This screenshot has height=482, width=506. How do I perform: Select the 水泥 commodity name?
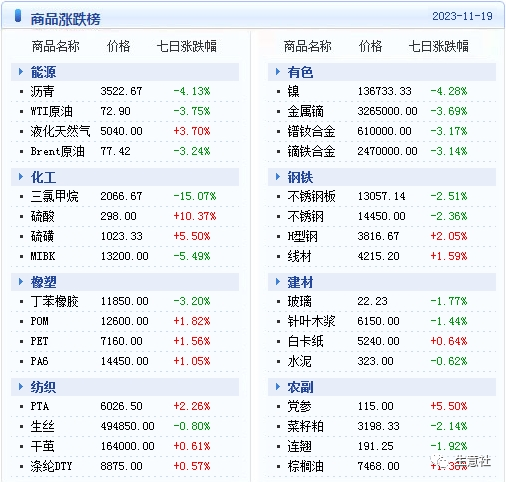pyautogui.click(x=299, y=361)
